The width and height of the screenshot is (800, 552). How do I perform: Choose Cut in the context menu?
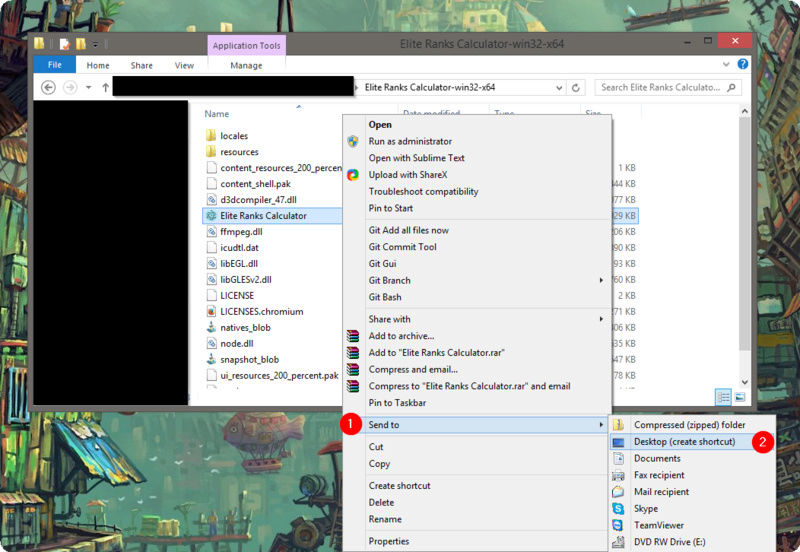(x=477, y=447)
